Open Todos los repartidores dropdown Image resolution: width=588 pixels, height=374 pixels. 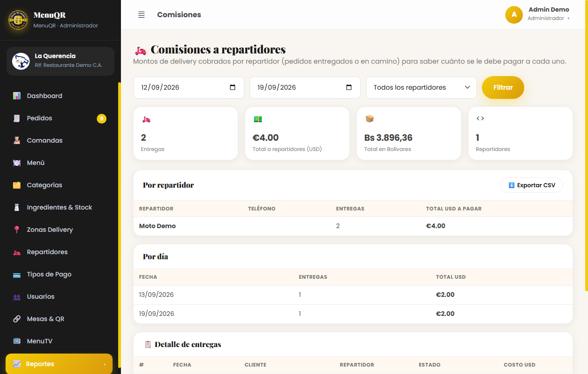(421, 87)
